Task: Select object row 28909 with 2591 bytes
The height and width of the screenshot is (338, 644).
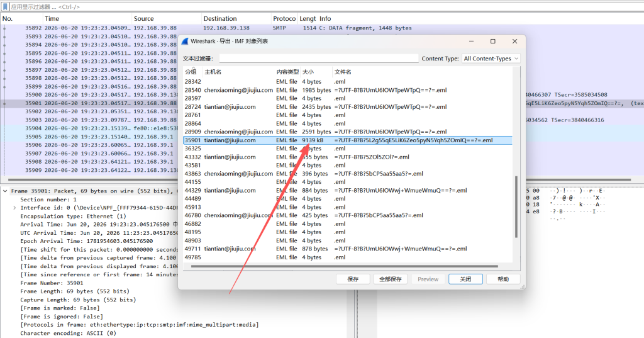Action: 347,132
